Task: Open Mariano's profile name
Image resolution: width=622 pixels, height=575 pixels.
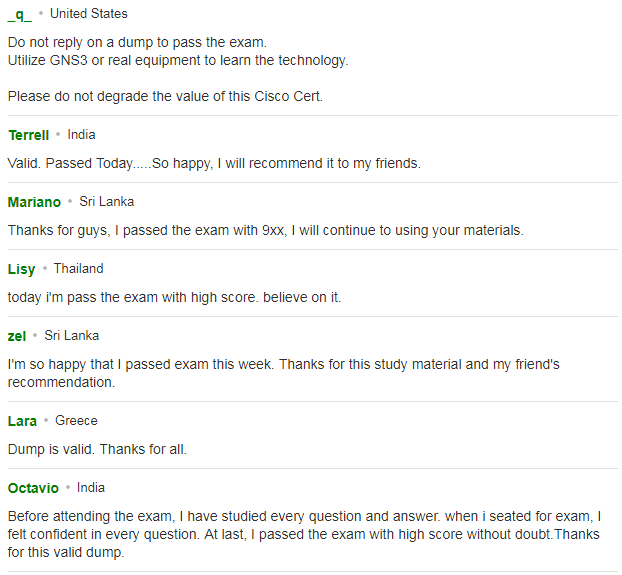Action: coord(34,202)
